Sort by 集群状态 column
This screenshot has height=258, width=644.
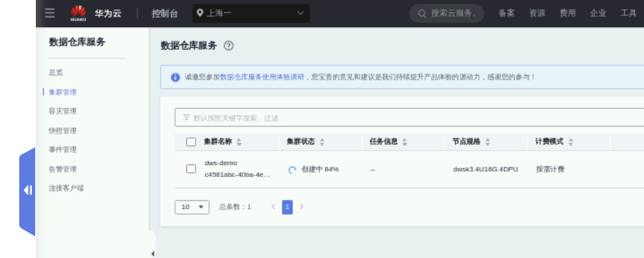(322, 142)
